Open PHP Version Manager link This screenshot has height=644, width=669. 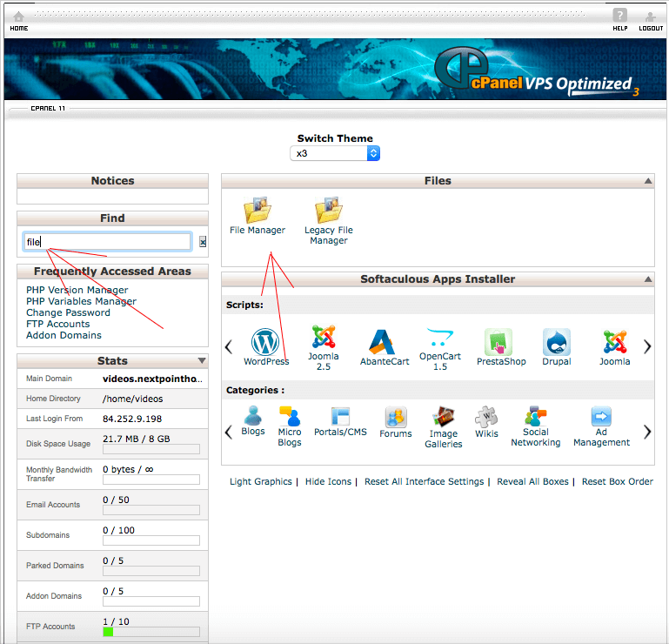(x=77, y=290)
